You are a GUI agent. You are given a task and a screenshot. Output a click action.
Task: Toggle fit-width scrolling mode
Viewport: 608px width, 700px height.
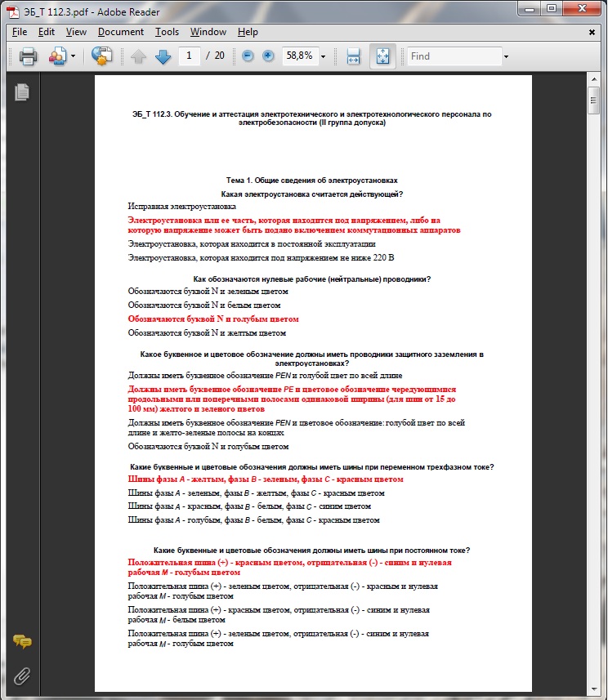tap(353, 56)
